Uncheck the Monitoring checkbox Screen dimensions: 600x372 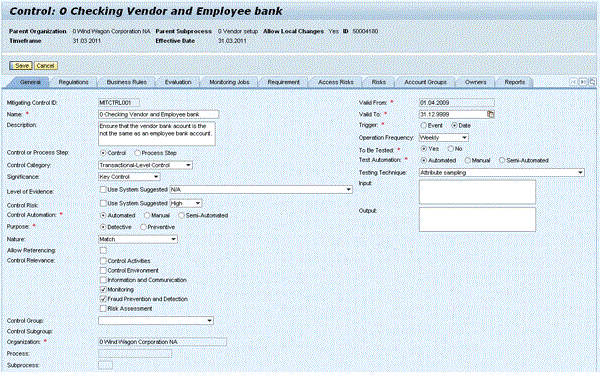[x=103, y=289]
